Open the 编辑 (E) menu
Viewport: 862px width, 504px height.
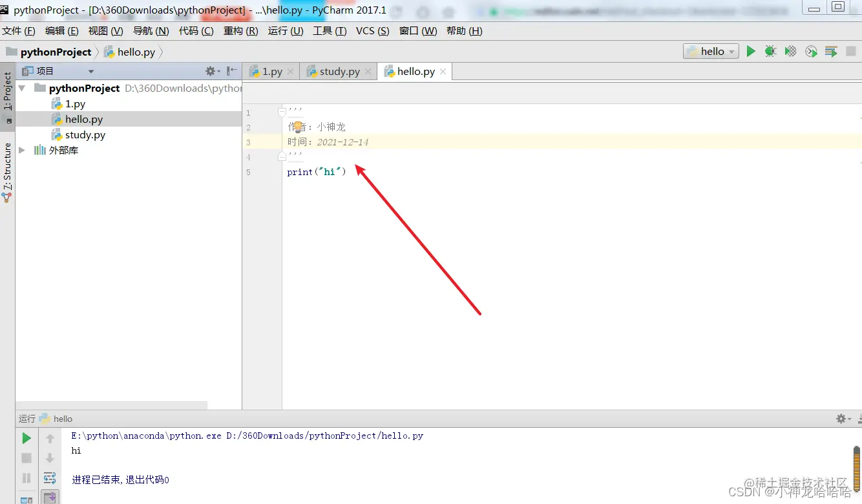coord(62,31)
